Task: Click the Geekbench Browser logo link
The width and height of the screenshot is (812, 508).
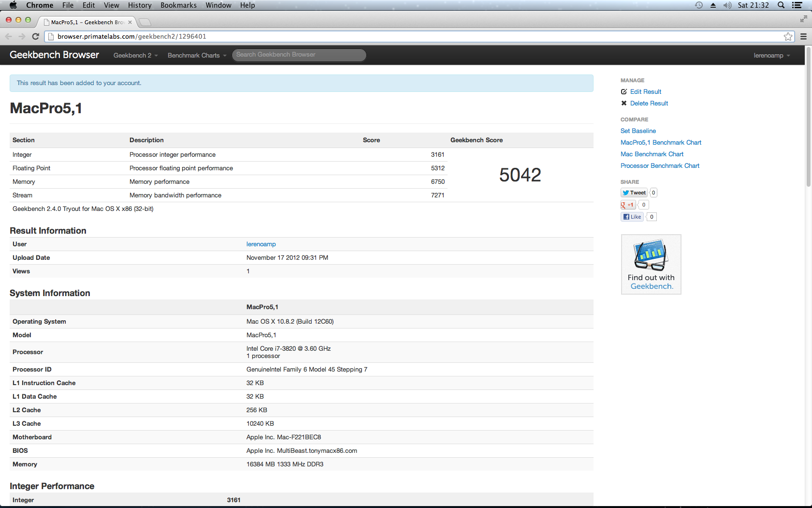Action: click(54, 55)
